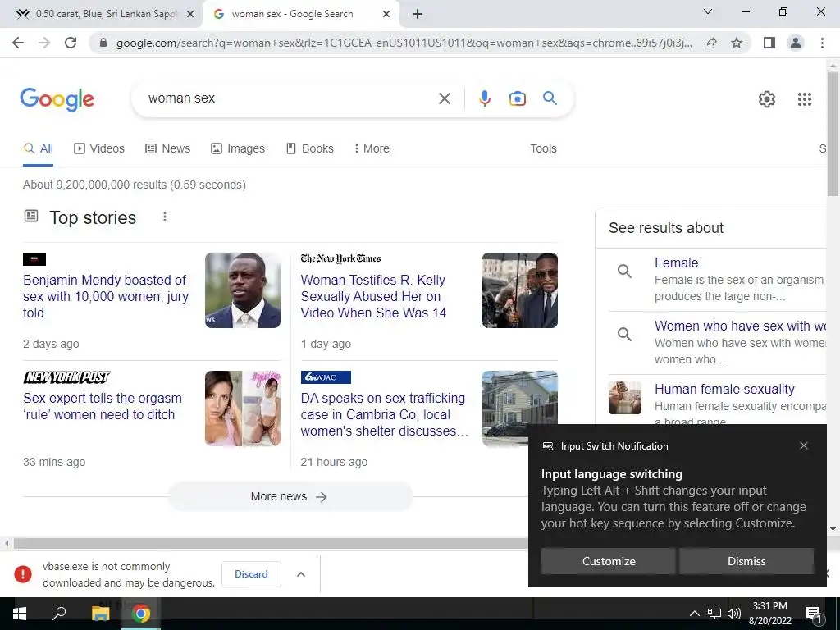Open the network tray icon

(x=714, y=614)
